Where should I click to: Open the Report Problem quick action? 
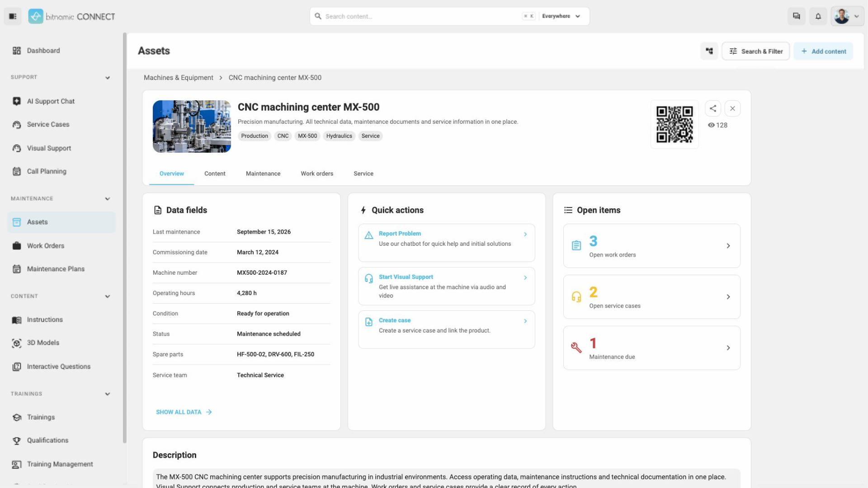[x=447, y=243]
